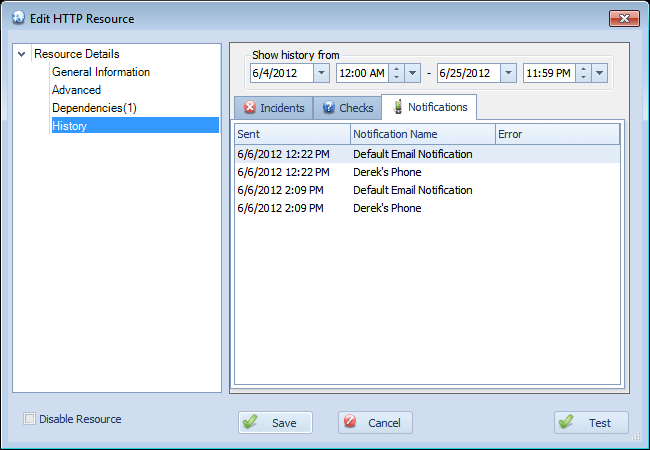
Task: Sort by the Sent column header
Action: [x=293, y=134]
